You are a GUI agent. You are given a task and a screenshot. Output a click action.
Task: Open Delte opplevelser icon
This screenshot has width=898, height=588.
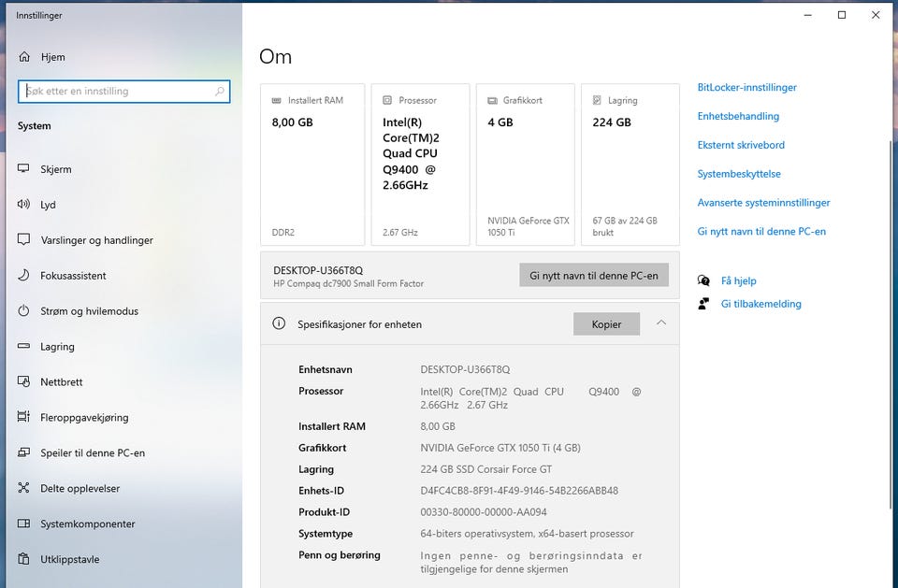click(23, 488)
